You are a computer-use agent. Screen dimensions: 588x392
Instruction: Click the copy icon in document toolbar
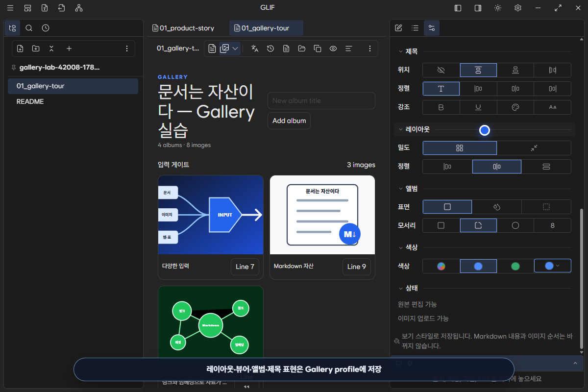pyautogui.click(x=318, y=49)
